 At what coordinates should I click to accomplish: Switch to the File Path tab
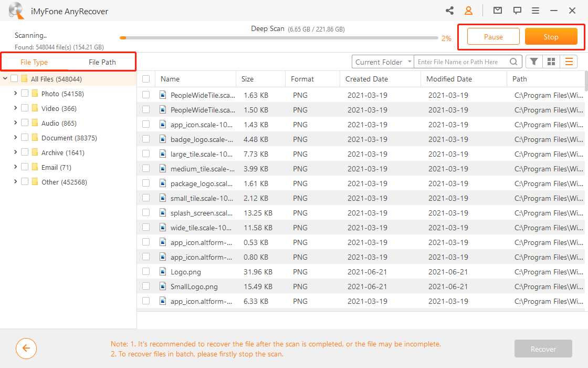tap(102, 62)
